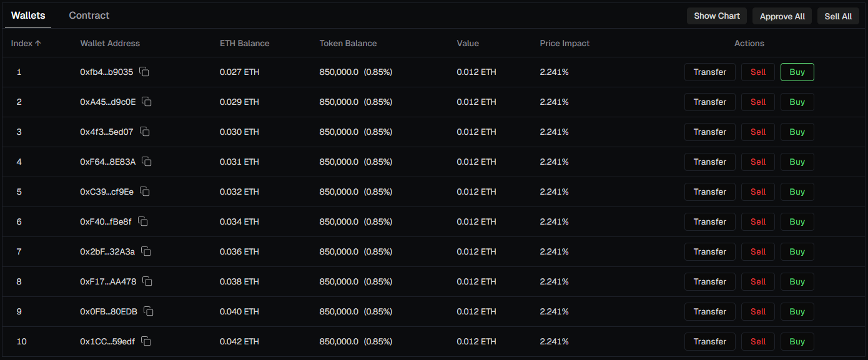Open wallet address 0xF17...AA478
The image size is (868, 360).
click(x=108, y=281)
